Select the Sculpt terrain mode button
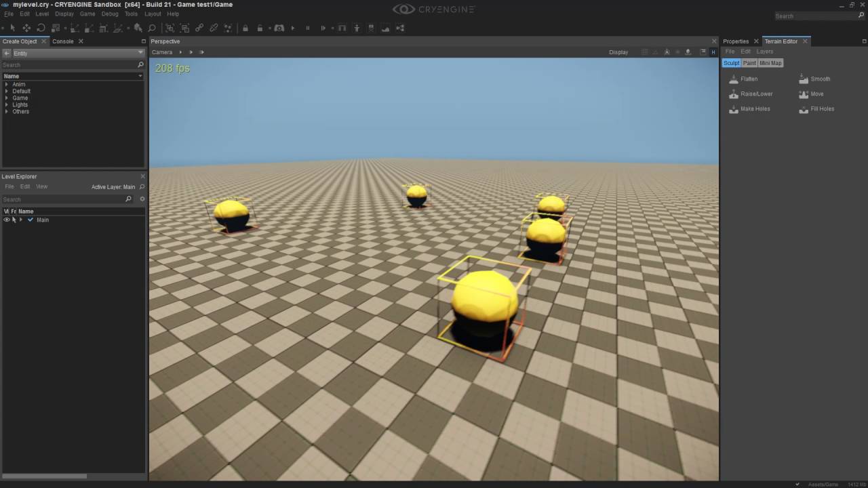 coord(731,63)
